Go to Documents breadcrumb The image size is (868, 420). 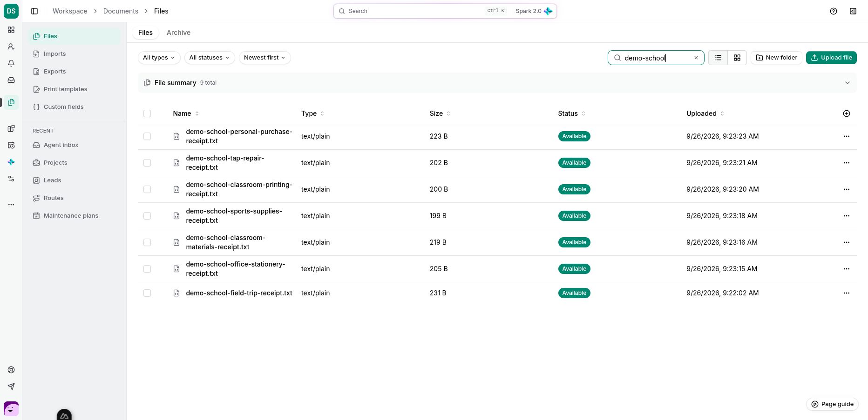coord(121,11)
